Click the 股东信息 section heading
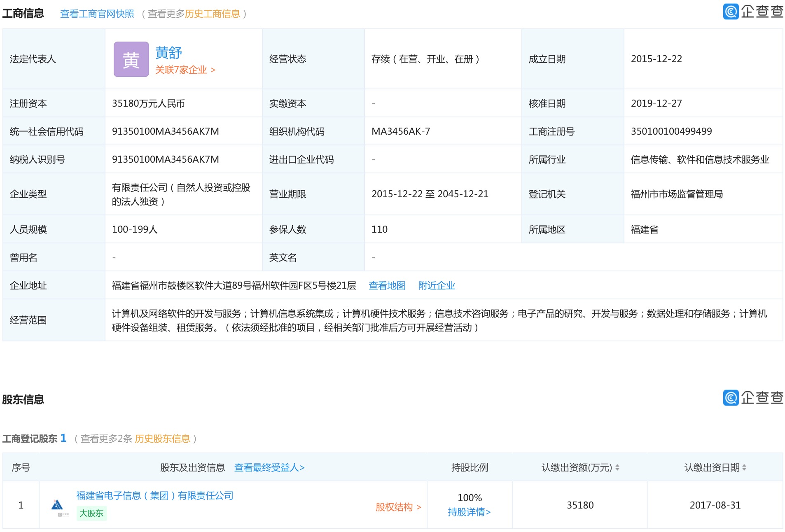 (x=23, y=399)
